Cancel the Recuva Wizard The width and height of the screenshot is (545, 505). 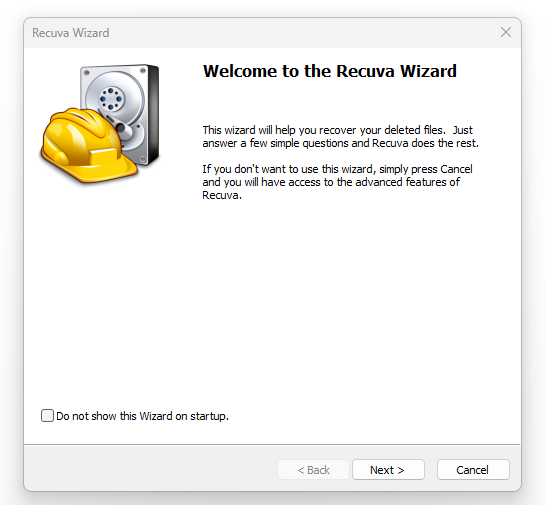tap(473, 470)
